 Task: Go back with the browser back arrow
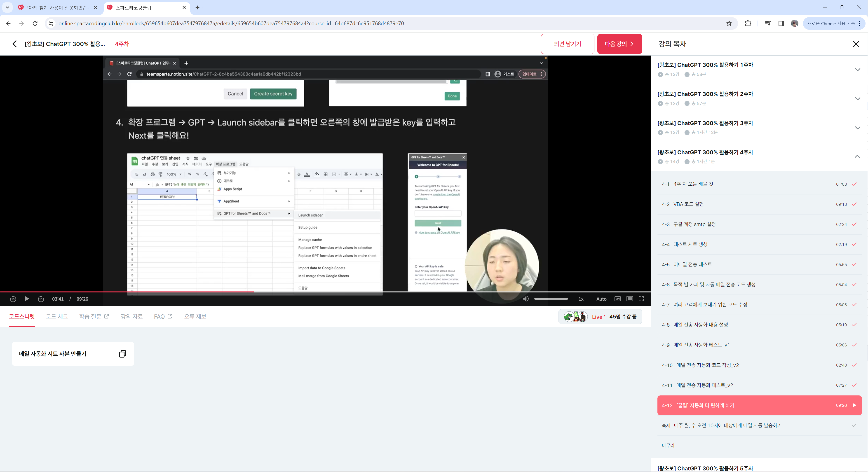(x=8, y=23)
